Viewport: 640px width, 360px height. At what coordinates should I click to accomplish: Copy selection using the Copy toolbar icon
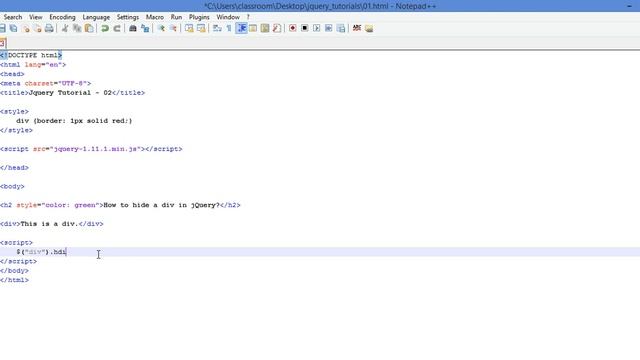77,28
